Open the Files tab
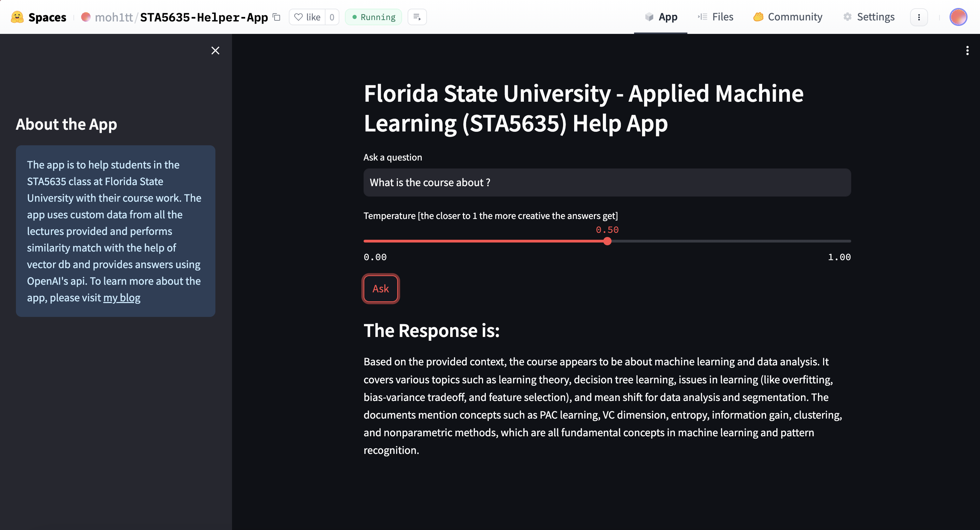The image size is (980, 530). [x=715, y=17]
